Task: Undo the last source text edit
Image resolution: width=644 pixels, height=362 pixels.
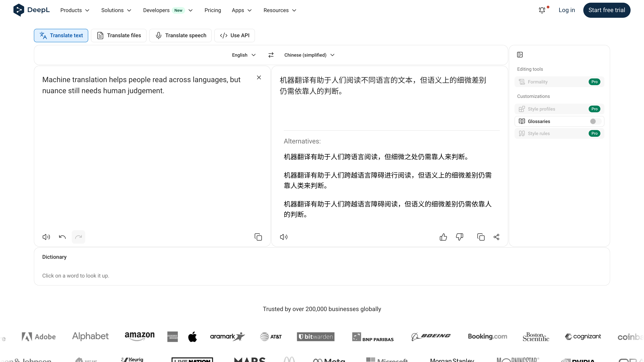Action: tap(62, 237)
